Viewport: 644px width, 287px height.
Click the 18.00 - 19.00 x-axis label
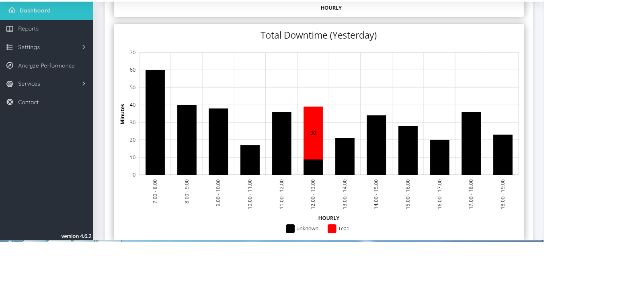coord(503,194)
